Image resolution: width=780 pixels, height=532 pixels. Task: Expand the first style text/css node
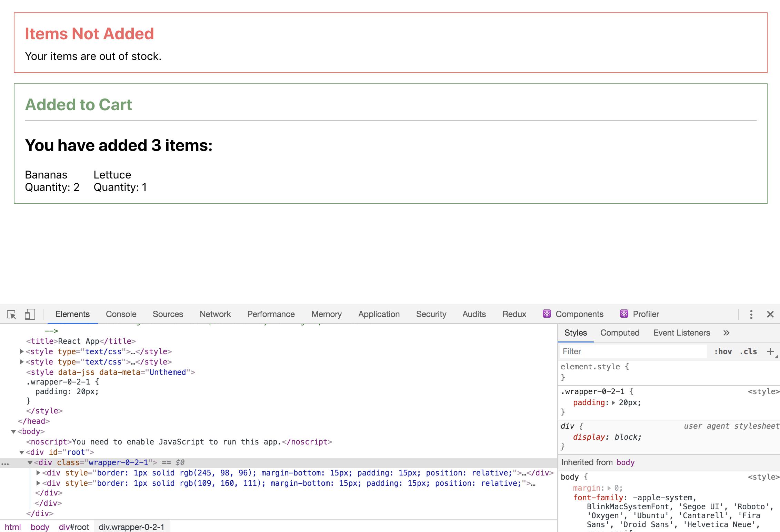21,351
